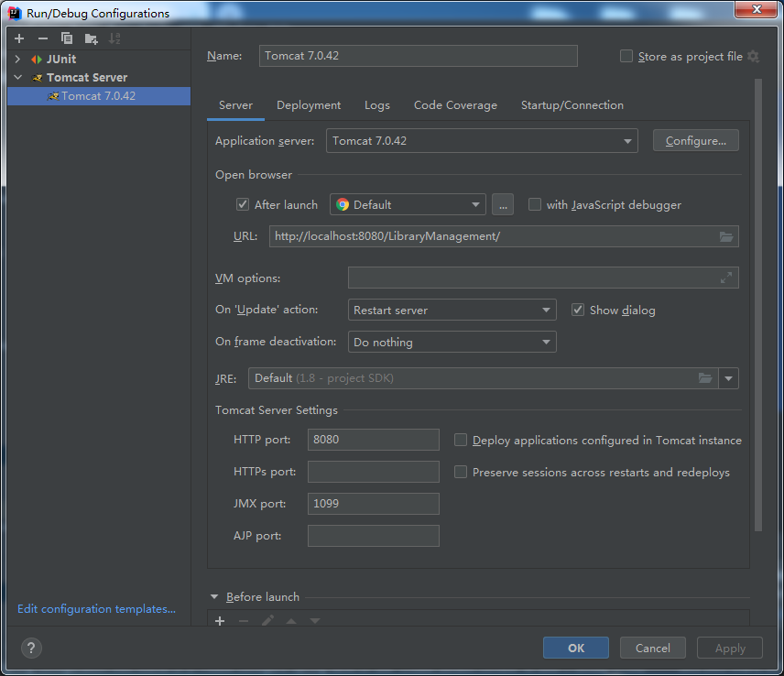Open browser list via ellipsis button

(503, 204)
